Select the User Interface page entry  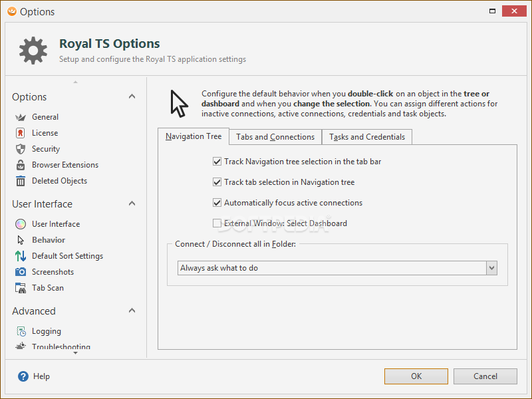click(56, 224)
